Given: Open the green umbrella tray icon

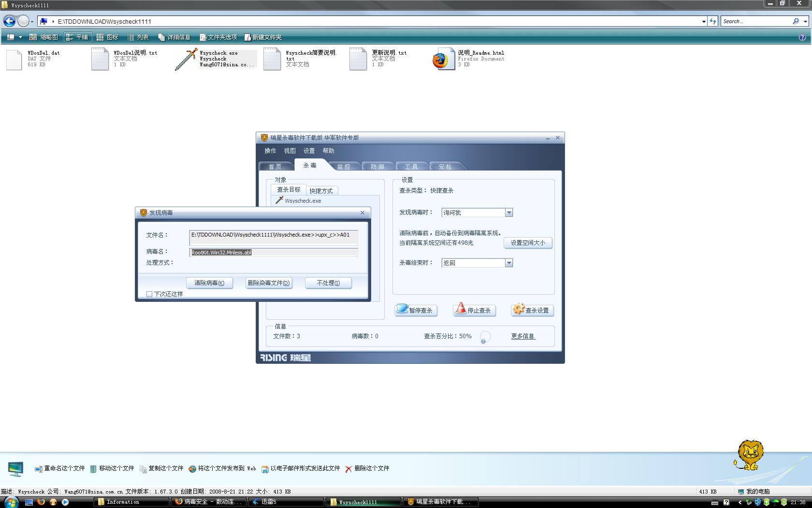Looking at the screenshot, I should (x=775, y=502).
